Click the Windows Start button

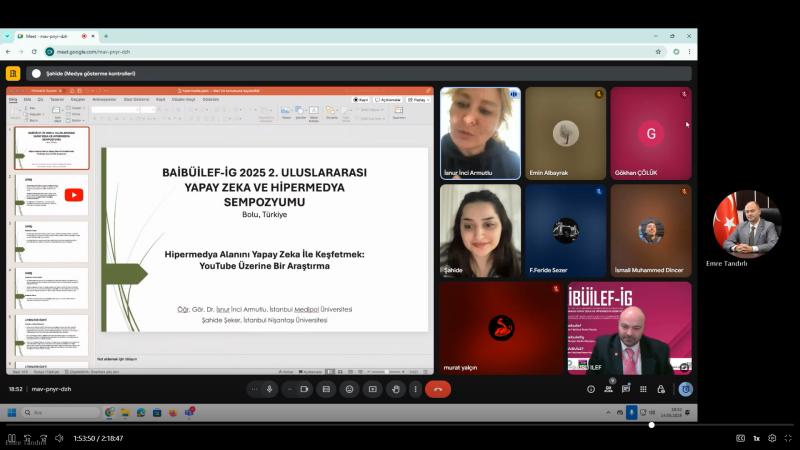(x=12, y=412)
